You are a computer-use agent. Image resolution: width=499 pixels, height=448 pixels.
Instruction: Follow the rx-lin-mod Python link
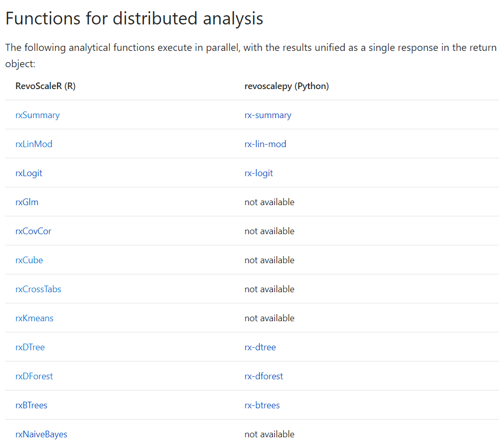(x=265, y=144)
